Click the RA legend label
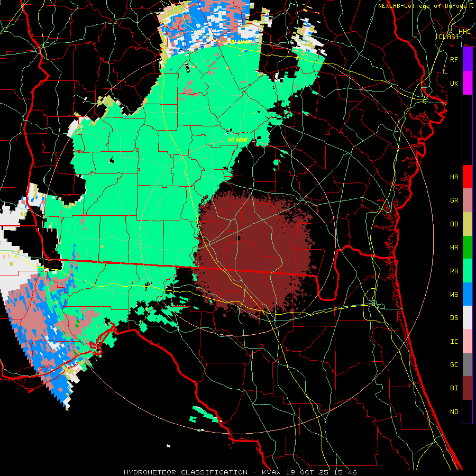 (454, 271)
